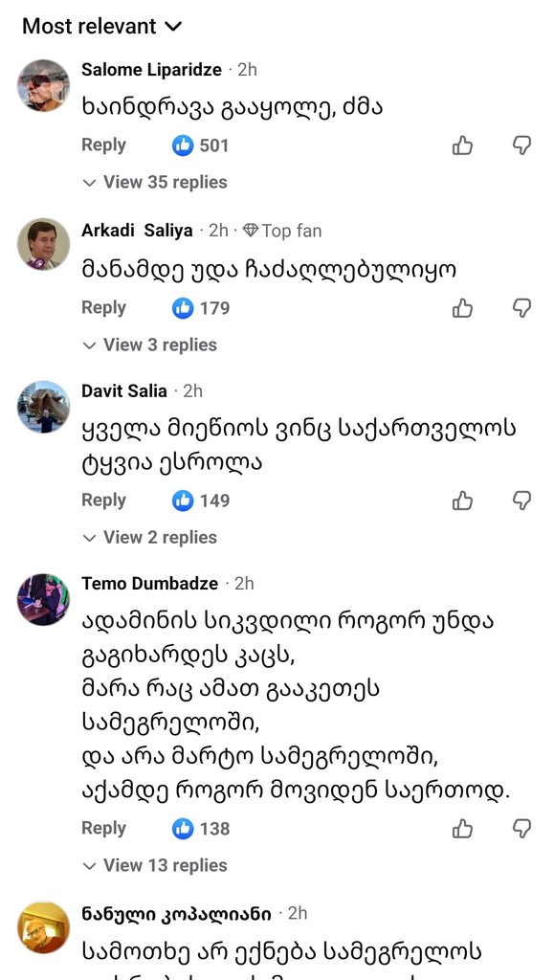The width and height of the screenshot is (554, 980).
Task: Click thumbs down on Temo Dumbadze's comment
Action: 521,829
